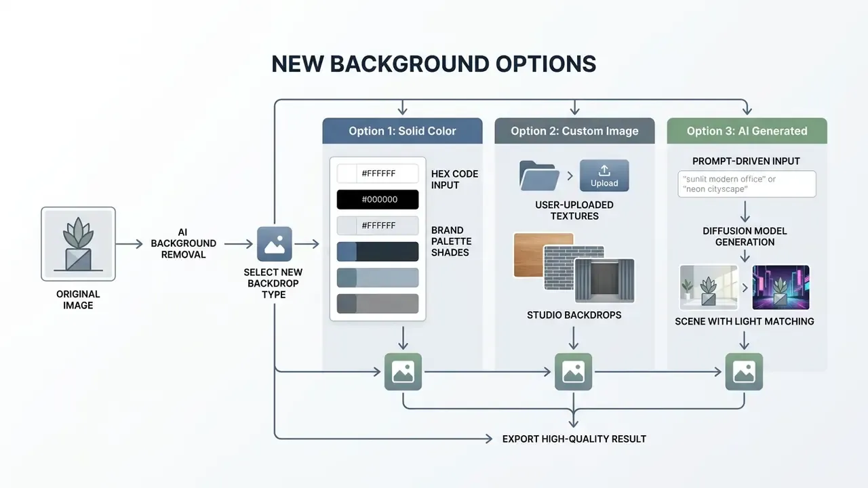This screenshot has width=868, height=488.
Task: Click the folder icon for uploaded textures
Action: pos(539,175)
